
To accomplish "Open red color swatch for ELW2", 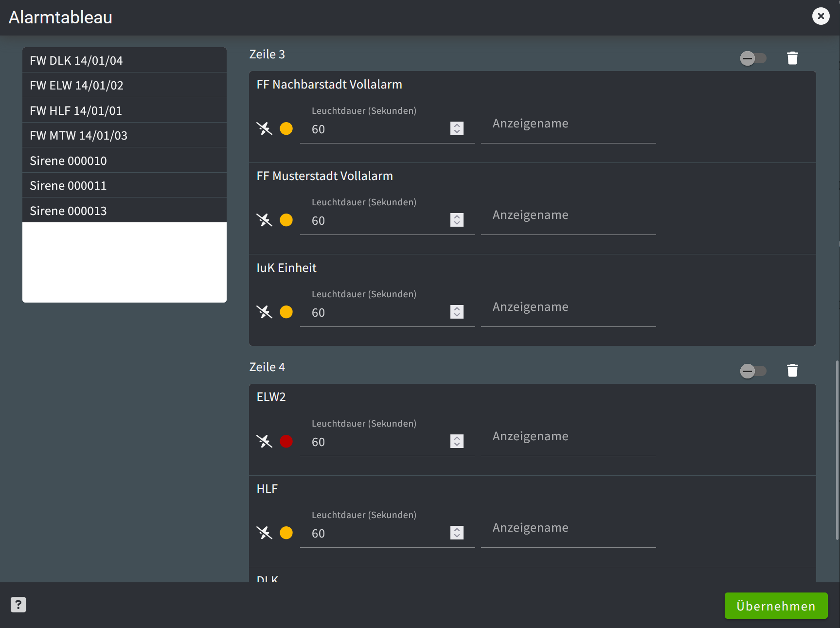I will point(286,441).
